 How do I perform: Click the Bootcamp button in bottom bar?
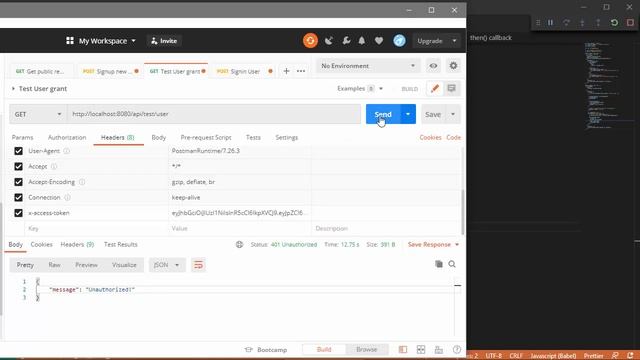(266, 350)
